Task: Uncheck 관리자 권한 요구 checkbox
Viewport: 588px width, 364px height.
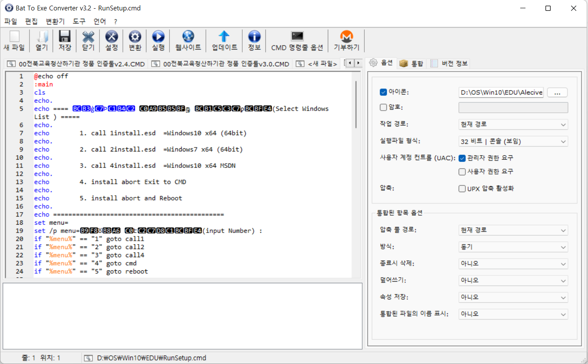Action: [462, 158]
